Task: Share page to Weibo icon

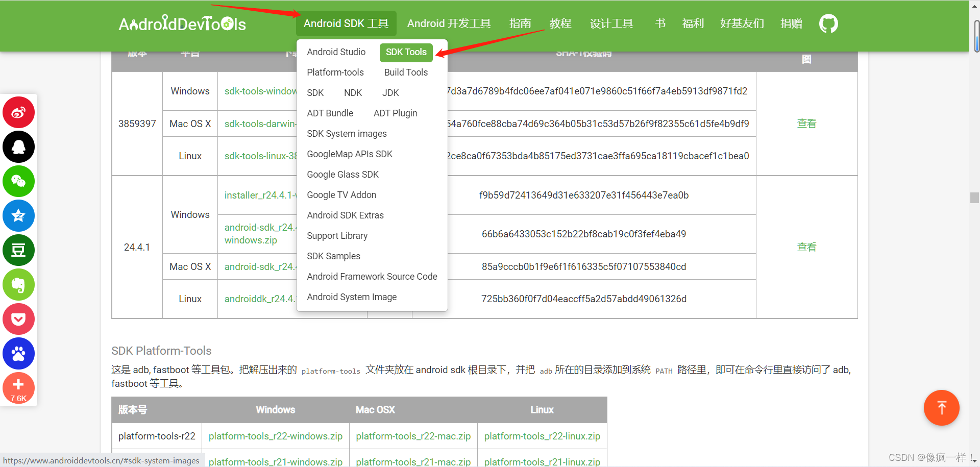Action: (18, 112)
